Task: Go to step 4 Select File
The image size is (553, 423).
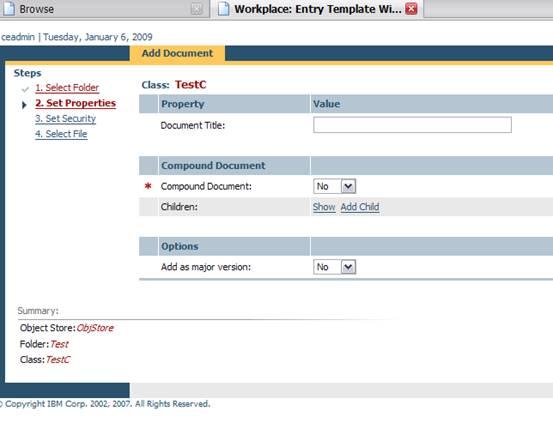Action: (x=61, y=134)
